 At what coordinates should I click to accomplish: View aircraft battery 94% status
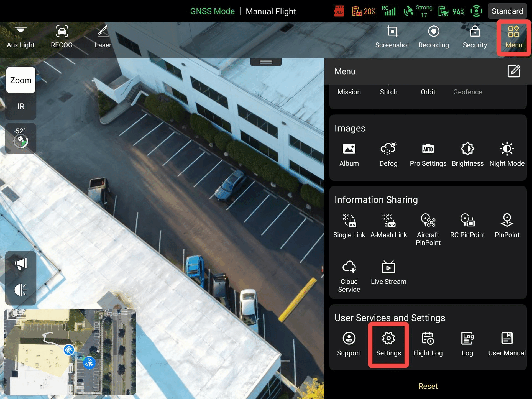(451, 11)
